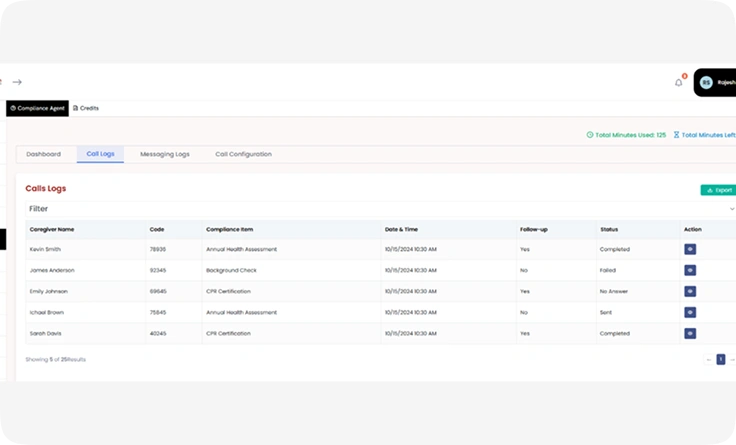This screenshot has width=736, height=445.
Task: Click the Compliance Item column header
Action: click(230, 230)
